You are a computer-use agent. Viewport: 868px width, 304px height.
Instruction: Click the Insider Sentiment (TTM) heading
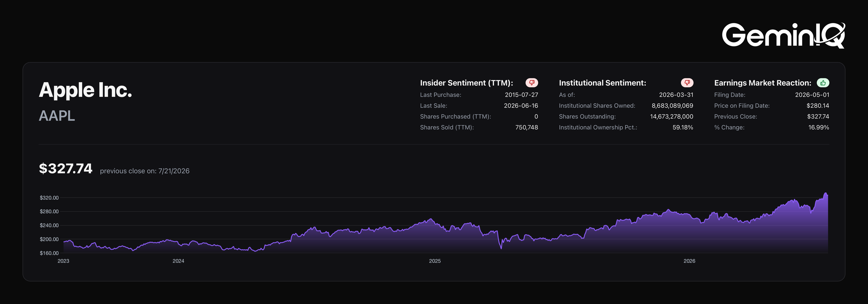[x=466, y=83]
